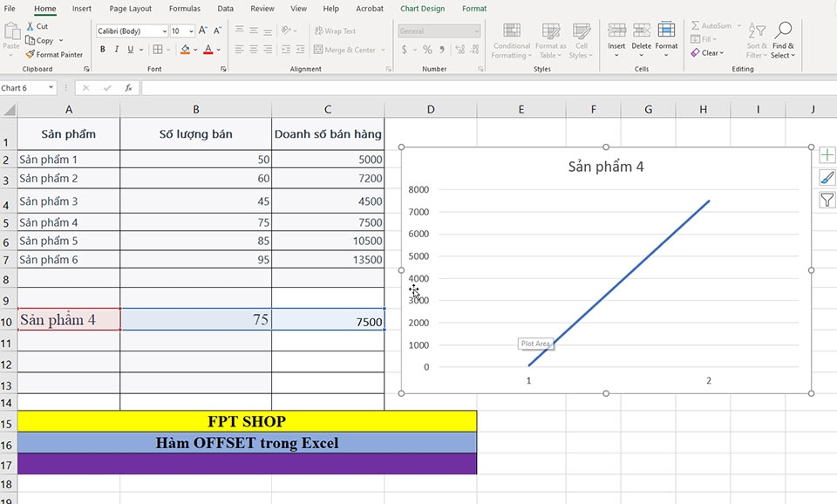837x504 pixels.
Task: Open the Calibri (Body) font name dropdown
Action: 165,31
